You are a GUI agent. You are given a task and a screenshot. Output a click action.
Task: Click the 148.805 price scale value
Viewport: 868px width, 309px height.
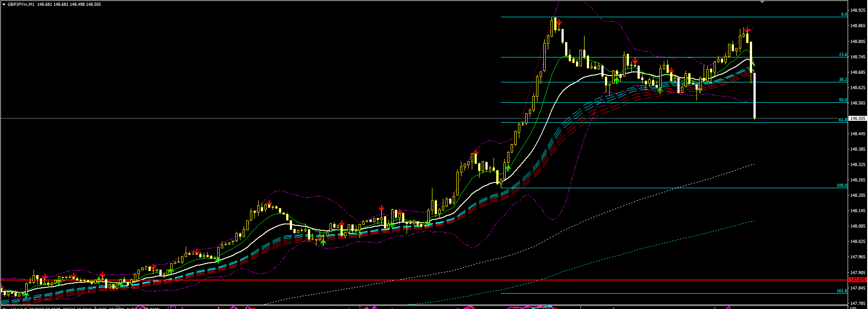(x=858, y=42)
